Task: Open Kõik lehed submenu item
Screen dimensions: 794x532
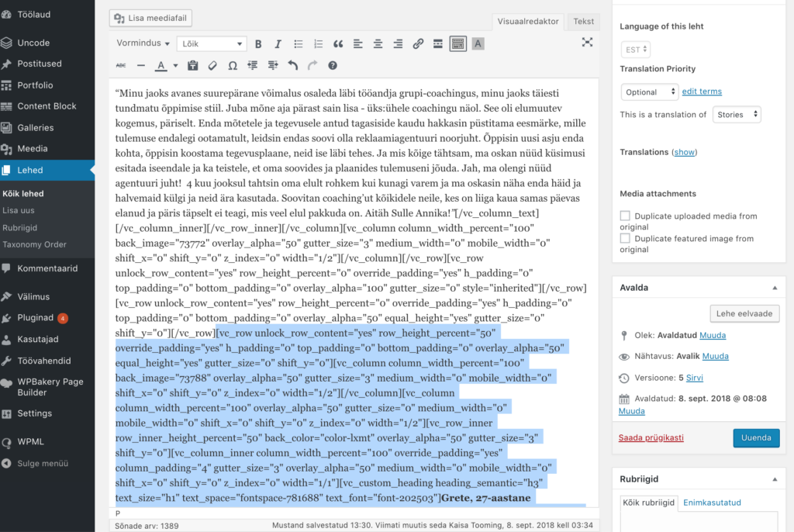Action: [23, 194]
